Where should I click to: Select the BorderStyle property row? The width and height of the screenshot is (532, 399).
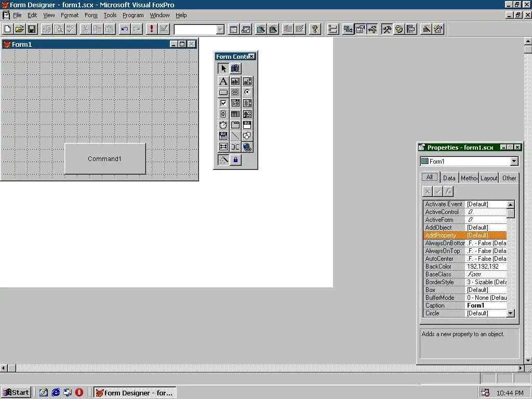[465, 282]
